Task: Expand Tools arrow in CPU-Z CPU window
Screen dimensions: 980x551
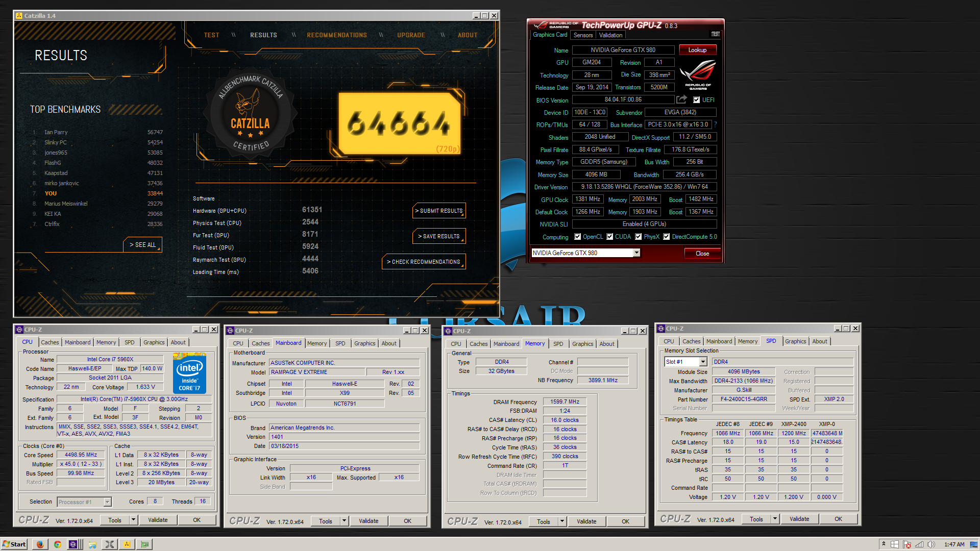Action: pos(133,520)
